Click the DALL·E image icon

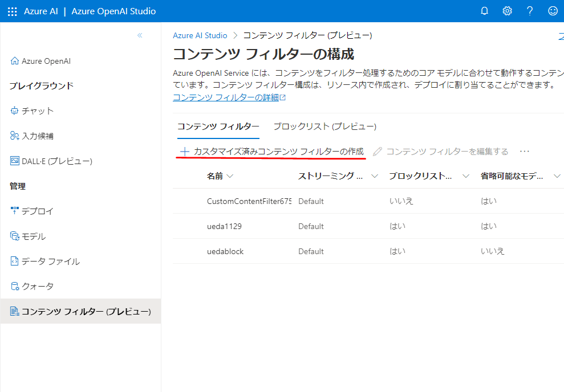[14, 161]
